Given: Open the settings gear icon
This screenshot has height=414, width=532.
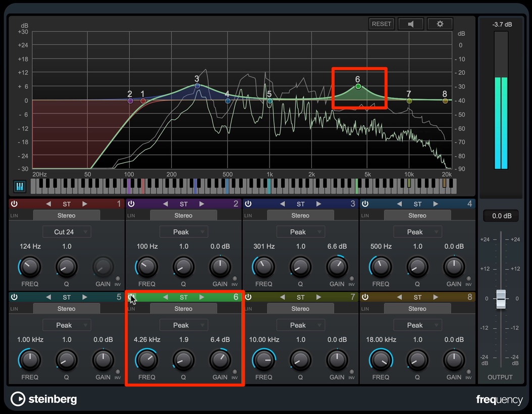Looking at the screenshot, I should click(440, 24).
